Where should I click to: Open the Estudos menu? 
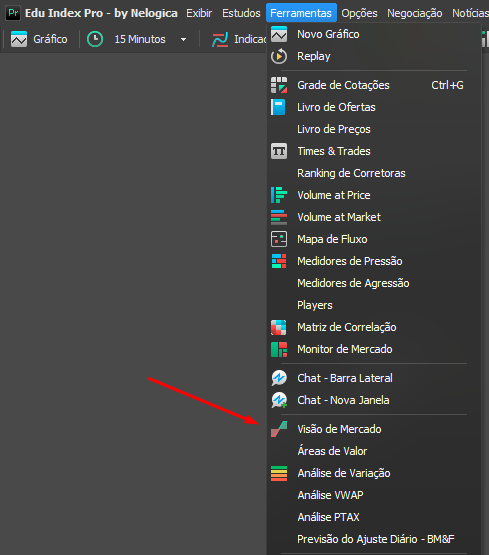pyautogui.click(x=241, y=13)
